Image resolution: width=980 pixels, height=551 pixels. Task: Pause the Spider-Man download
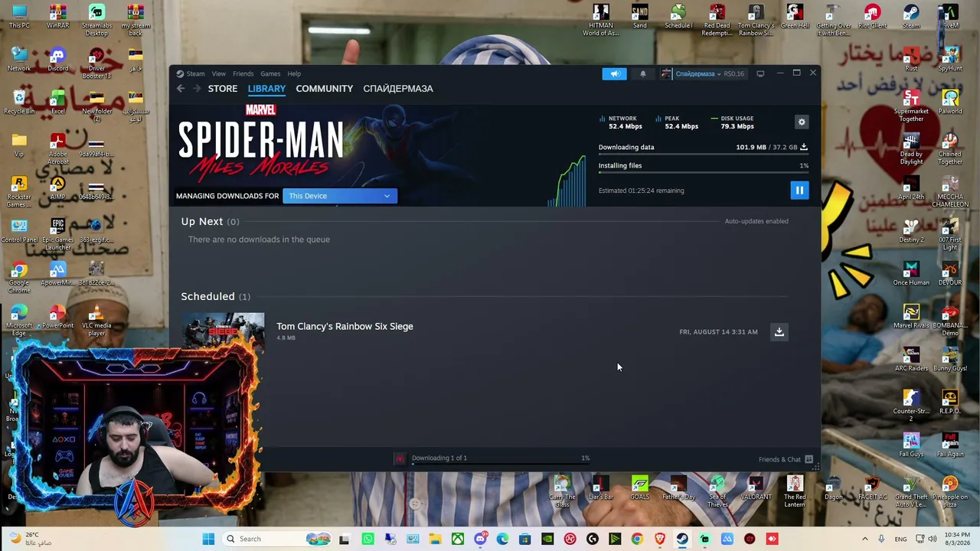(799, 191)
